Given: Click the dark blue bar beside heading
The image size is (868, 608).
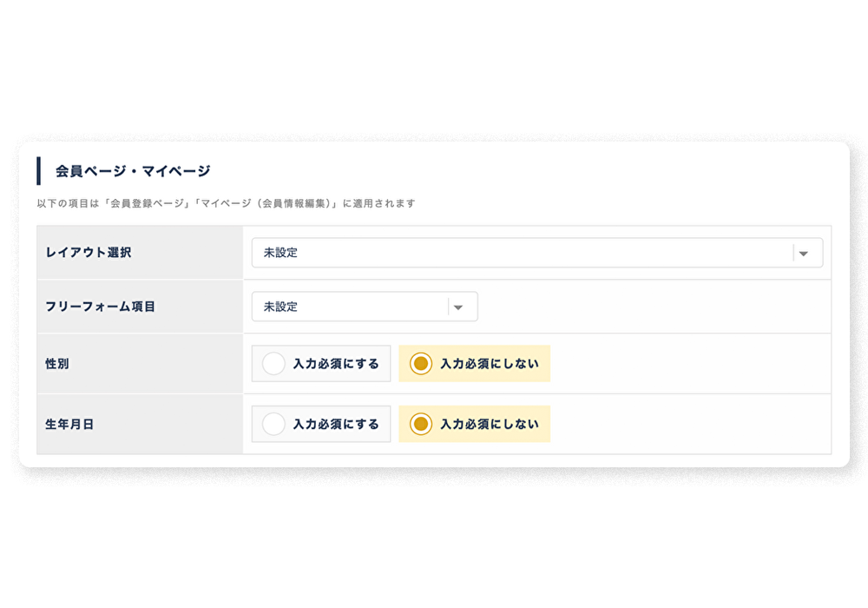Looking at the screenshot, I should [38, 171].
